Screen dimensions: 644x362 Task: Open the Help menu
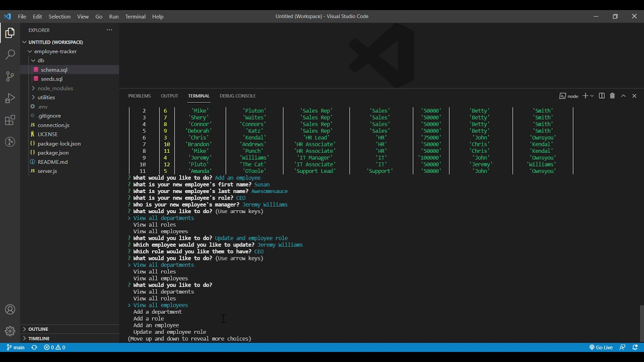(x=158, y=17)
